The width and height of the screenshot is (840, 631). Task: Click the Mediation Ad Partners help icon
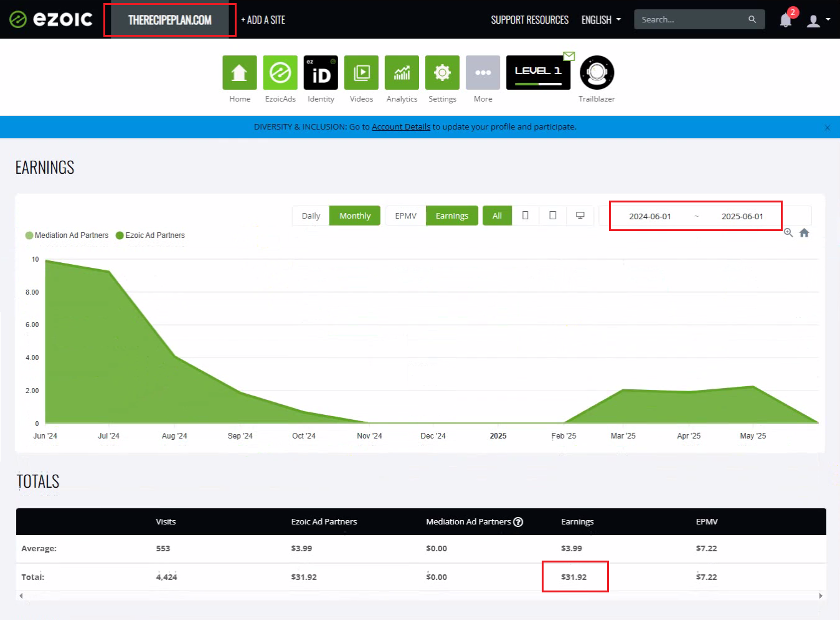(518, 522)
